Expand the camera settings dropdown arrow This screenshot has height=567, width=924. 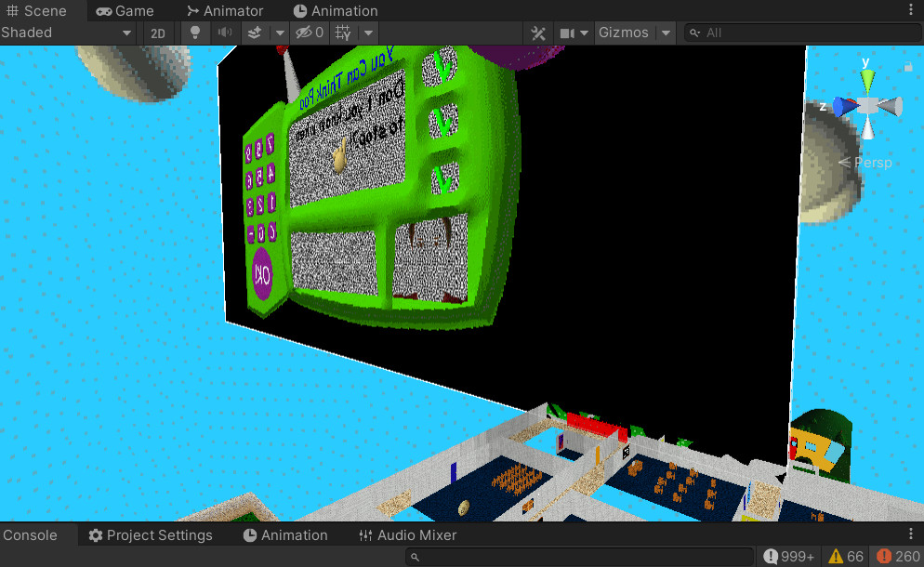tap(585, 33)
